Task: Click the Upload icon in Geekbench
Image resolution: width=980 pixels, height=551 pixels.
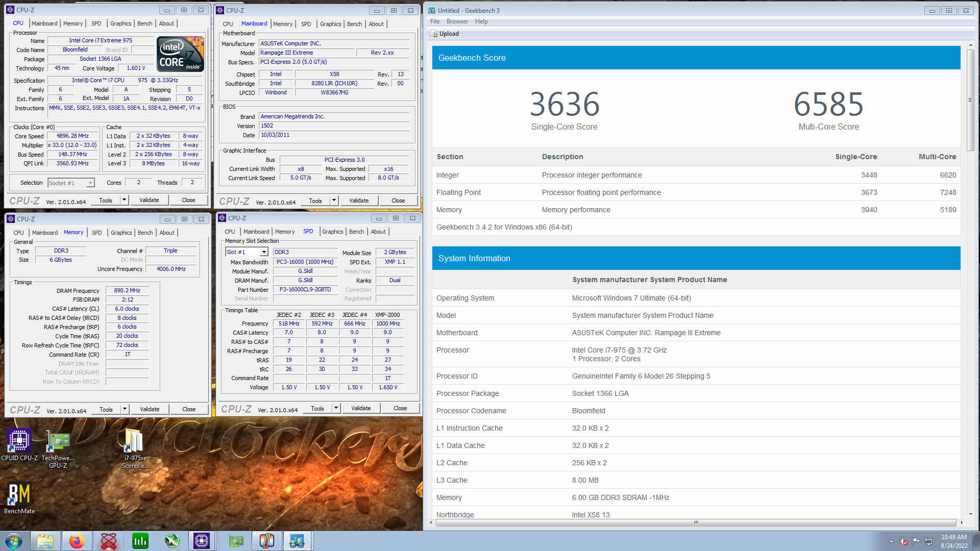Action: pyautogui.click(x=434, y=34)
